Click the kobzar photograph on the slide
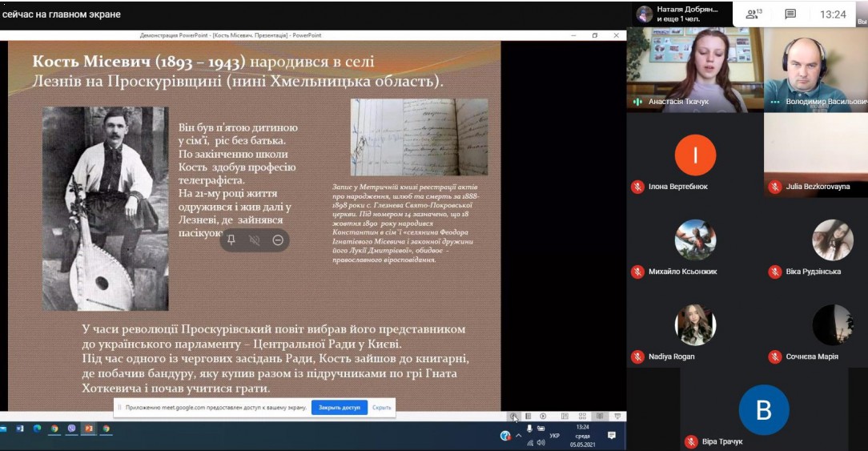868x451 pixels. point(105,208)
